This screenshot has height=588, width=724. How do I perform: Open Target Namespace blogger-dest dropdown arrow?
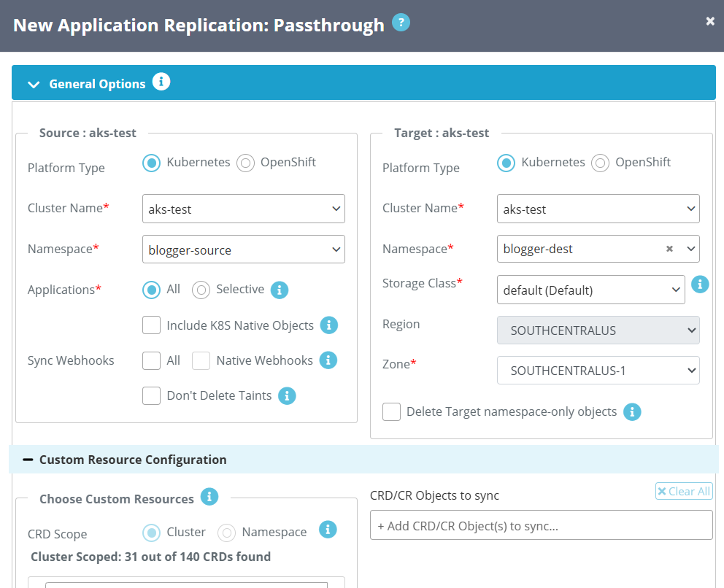coord(690,249)
